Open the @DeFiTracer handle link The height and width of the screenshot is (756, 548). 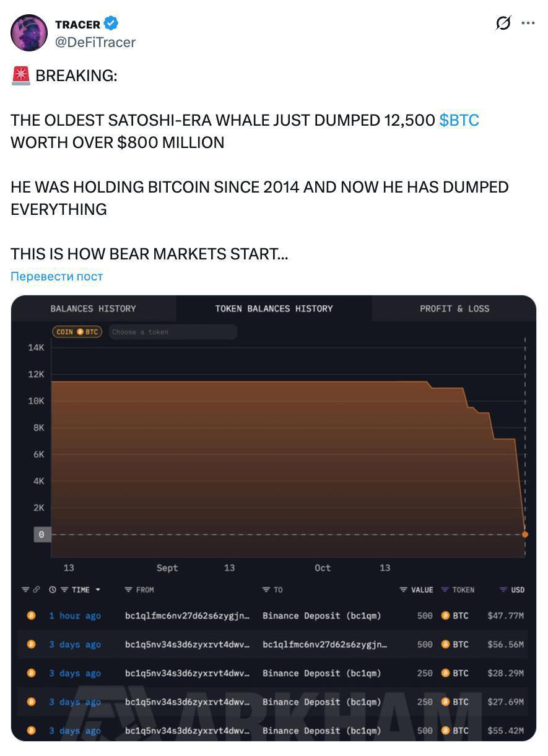coord(95,42)
